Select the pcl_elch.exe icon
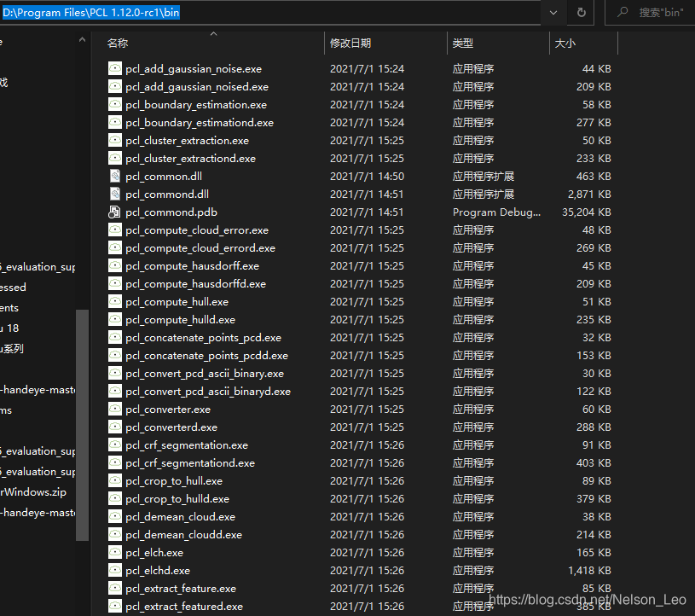695x616 pixels. pos(115,553)
